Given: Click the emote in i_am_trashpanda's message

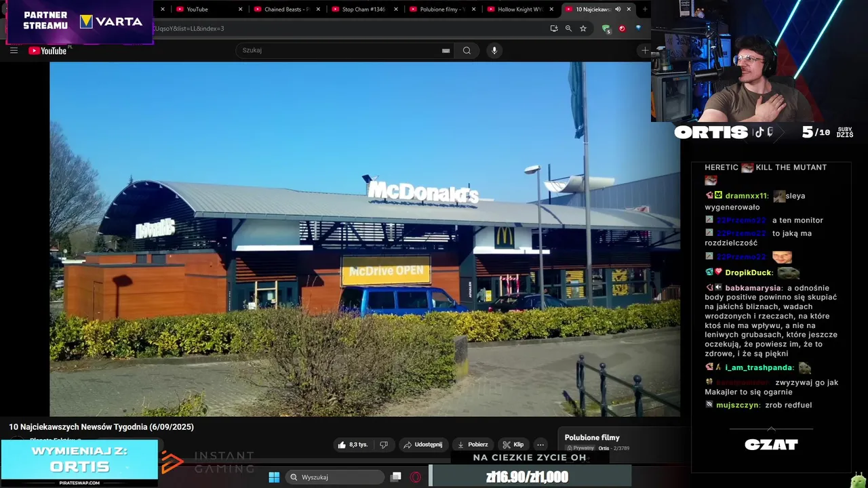Looking at the screenshot, I should (804, 368).
